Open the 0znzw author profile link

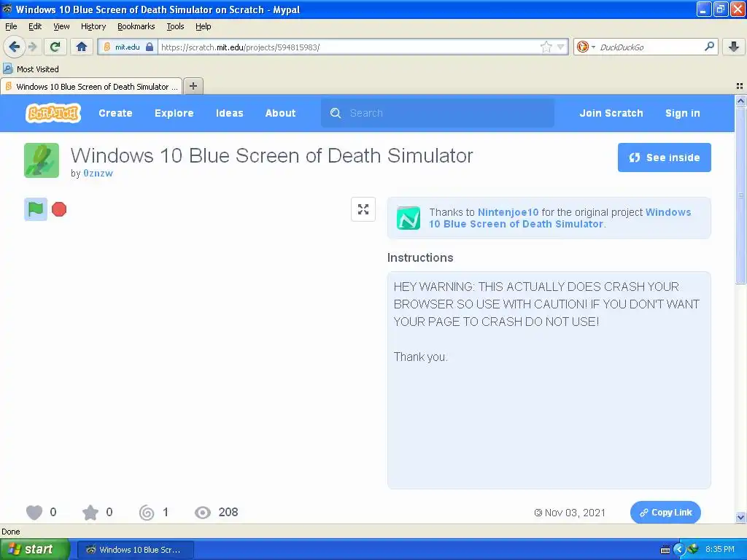tap(98, 174)
